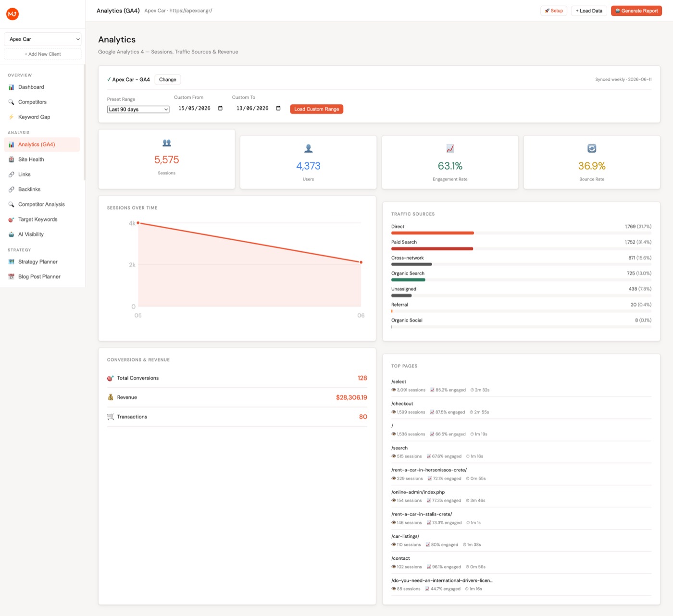Click the Blog Post Planner calendar icon
Screen dimensions: 673x616
(11, 276)
